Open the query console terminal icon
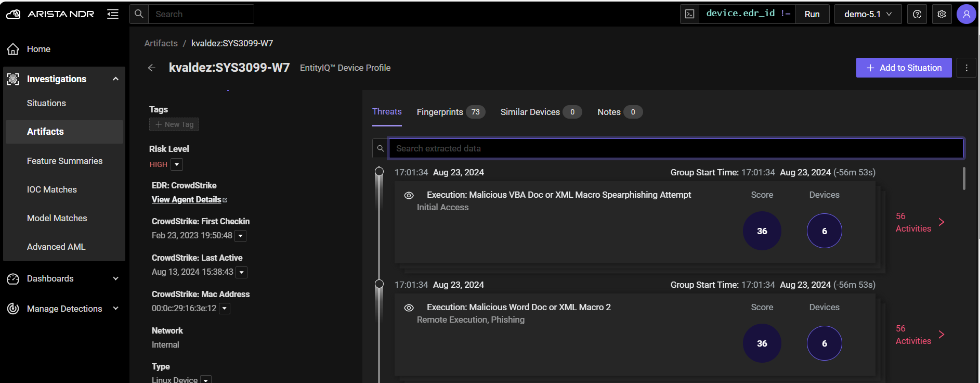 click(x=689, y=14)
